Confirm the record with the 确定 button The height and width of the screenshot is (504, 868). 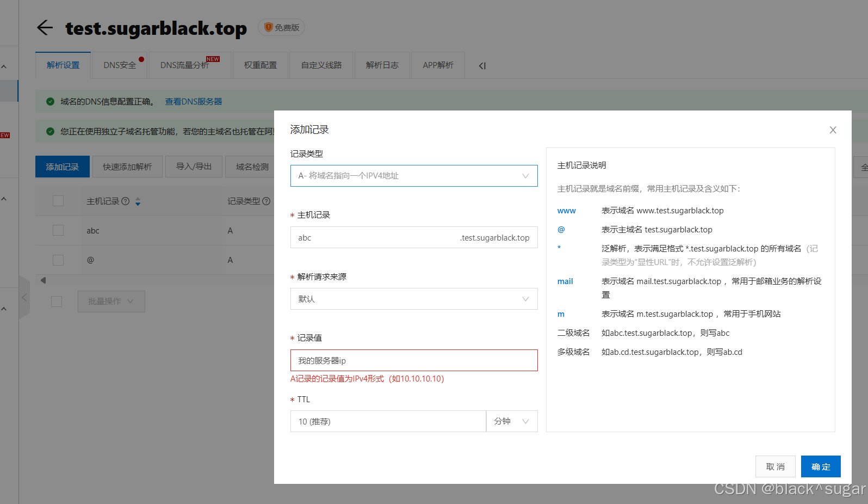click(x=821, y=466)
